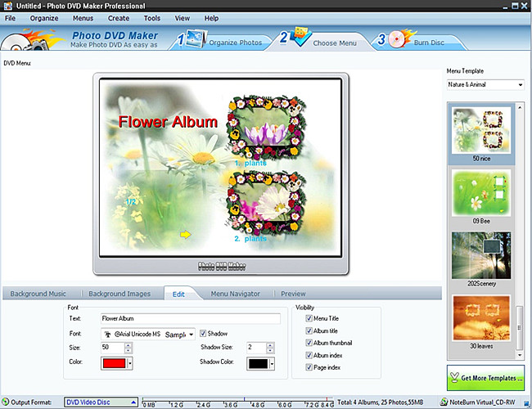Decrease font Size with down spinner

tap(128, 350)
